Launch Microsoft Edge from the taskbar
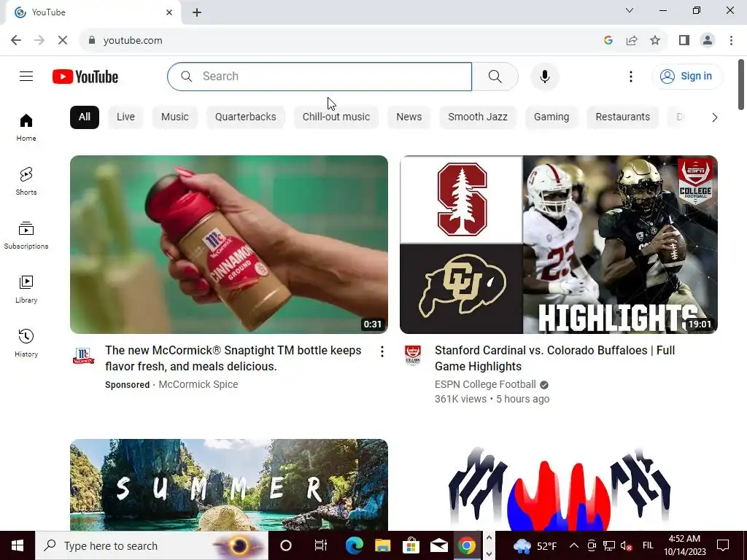 pos(354,545)
